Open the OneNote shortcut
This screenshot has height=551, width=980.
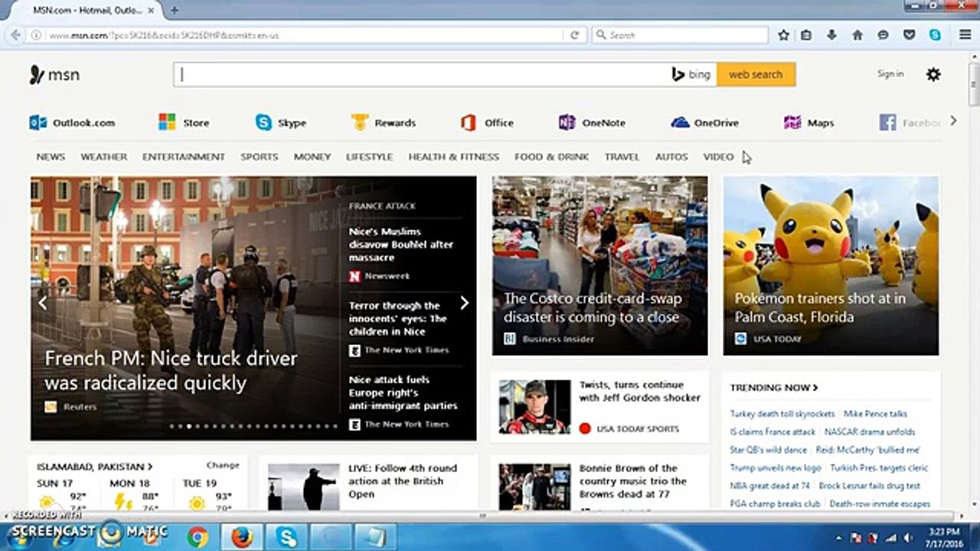tap(592, 122)
